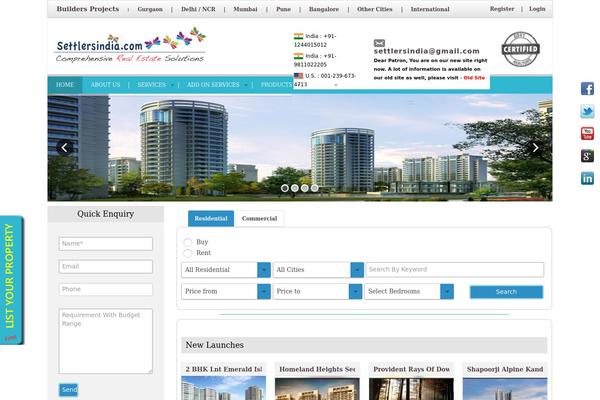Click the email envelope icon

click(379, 43)
